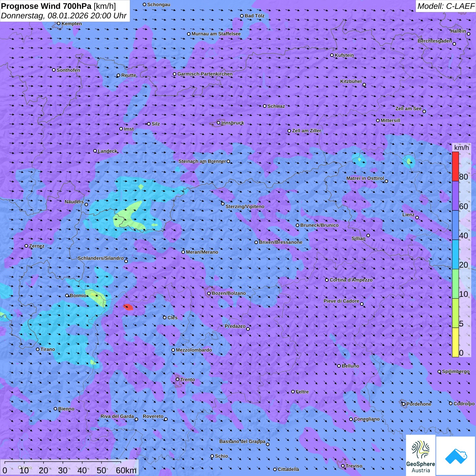Click the Innsbruck city marker
This screenshot has height=476, width=476.
219,123
